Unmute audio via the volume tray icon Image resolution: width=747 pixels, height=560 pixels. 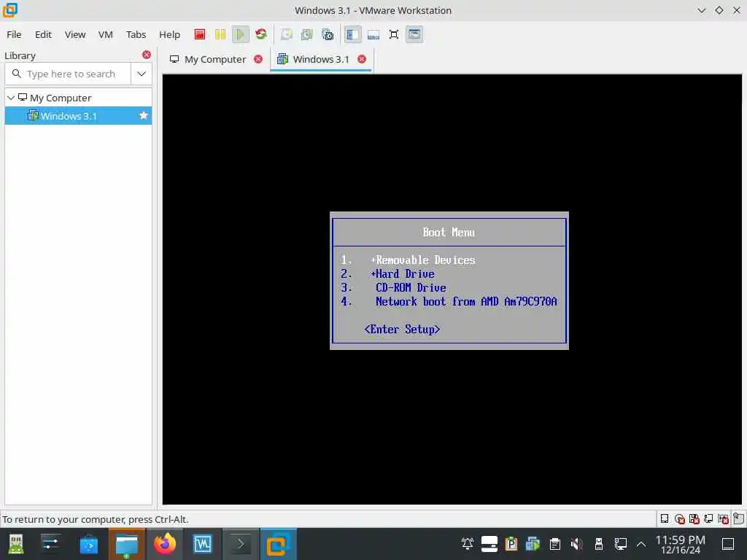tap(576, 543)
